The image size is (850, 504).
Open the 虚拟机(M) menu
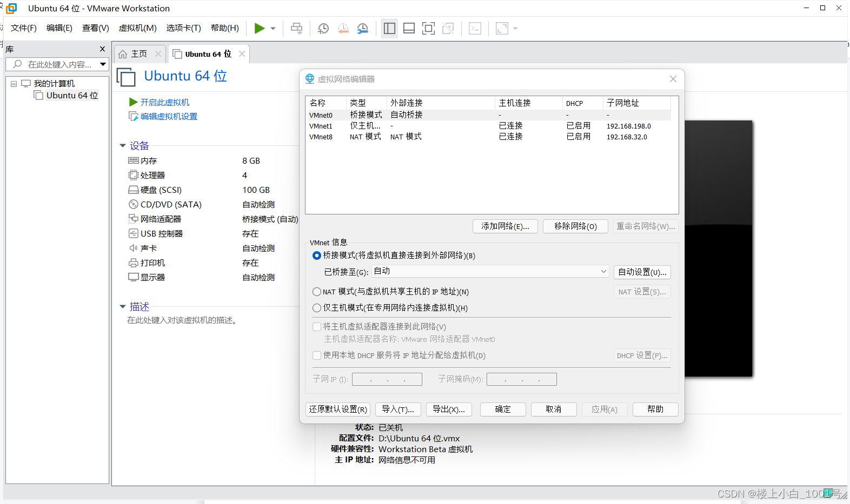coord(138,28)
